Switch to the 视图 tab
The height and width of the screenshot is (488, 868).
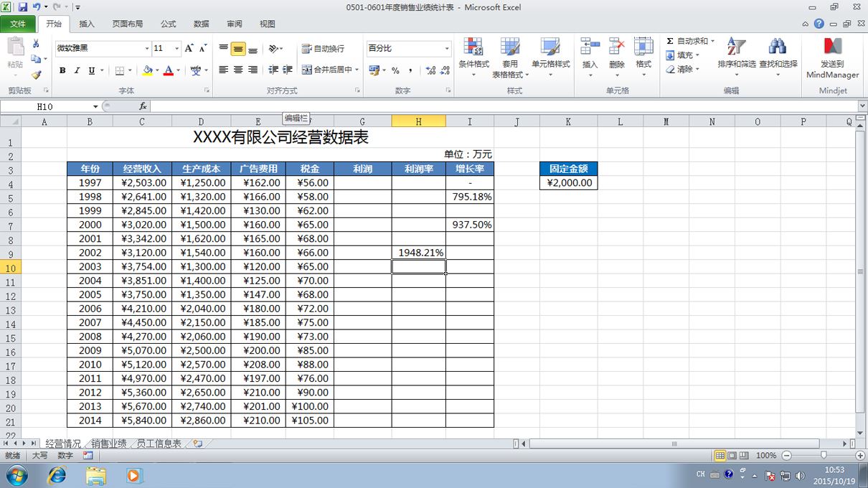[268, 24]
